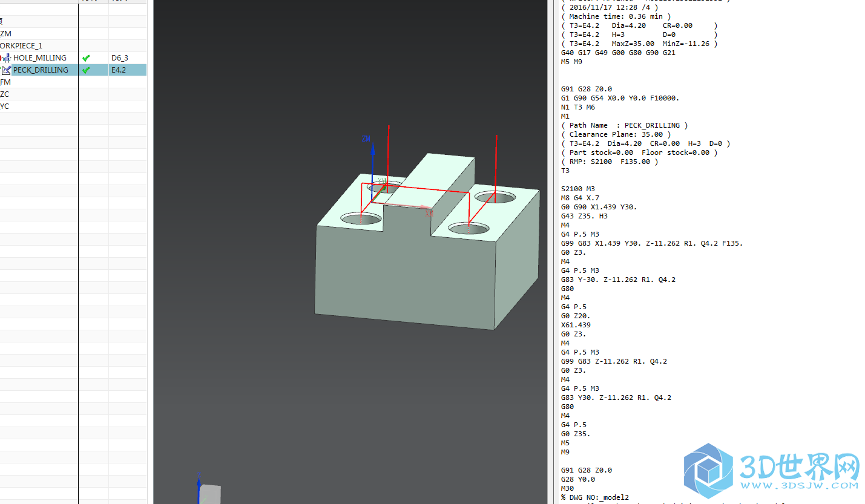The width and height of the screenshot is (865, 504).
Task: Select the YC row in the navigator
Action: coord(5,106)
